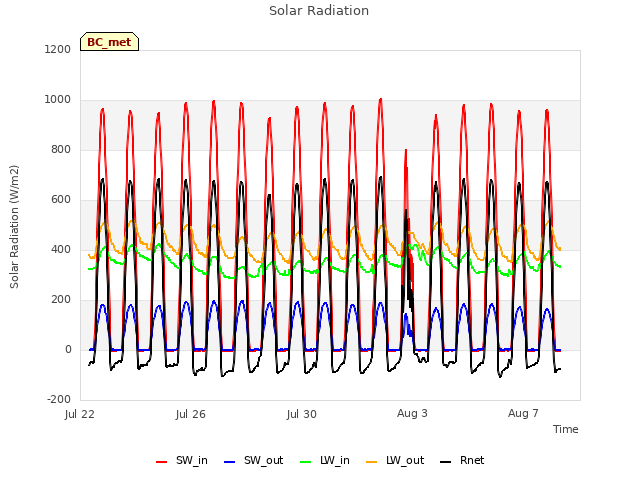Toggle the SW_out legend entry
640x480 pixels.
tap(253, 461)
